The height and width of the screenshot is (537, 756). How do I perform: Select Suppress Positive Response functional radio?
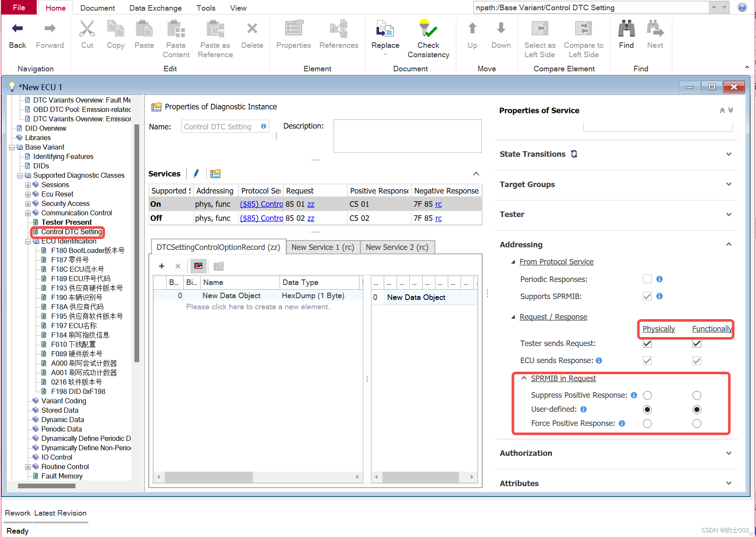pyautogui.click(x=697, y=395)
